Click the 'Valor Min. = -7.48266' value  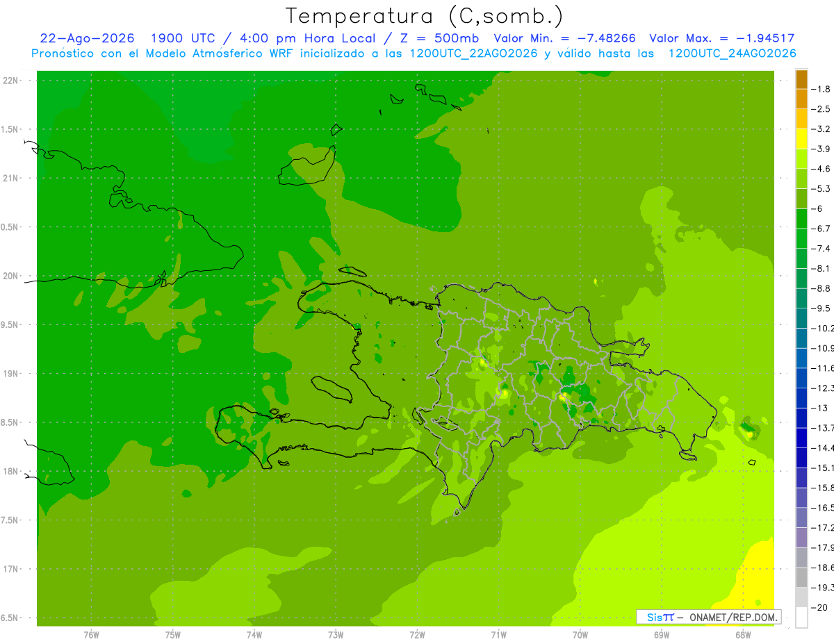(x=564, y=39)
